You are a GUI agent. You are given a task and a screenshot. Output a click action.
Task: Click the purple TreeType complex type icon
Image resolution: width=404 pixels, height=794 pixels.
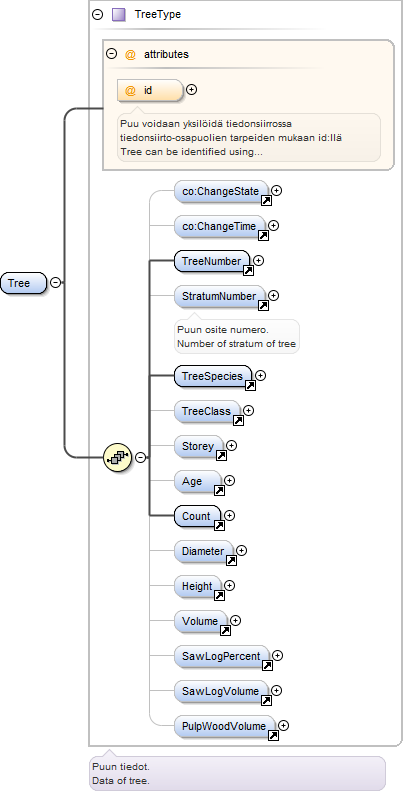click(x=118, y=14)
